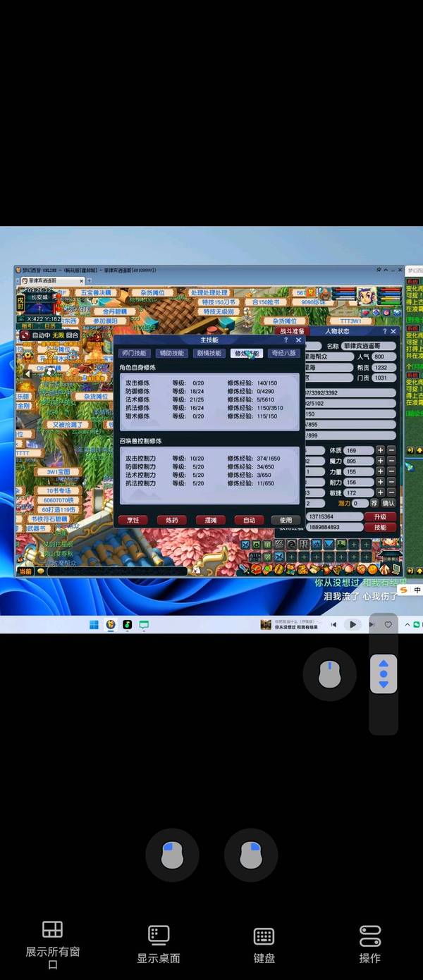Image resolution: width=423 pixels, height=980 pixels.
Task: Open the 奇经八脉 tab
Action: pos(284,353)
